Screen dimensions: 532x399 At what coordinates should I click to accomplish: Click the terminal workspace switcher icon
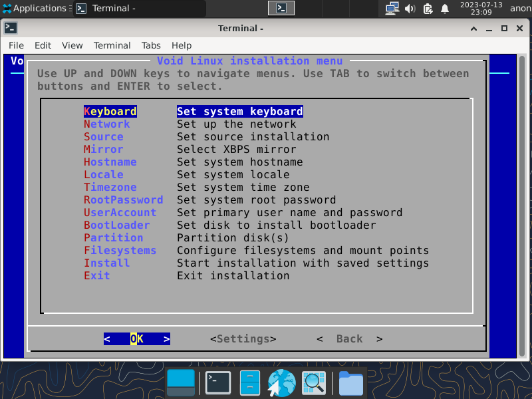click(x=281, y=8)
